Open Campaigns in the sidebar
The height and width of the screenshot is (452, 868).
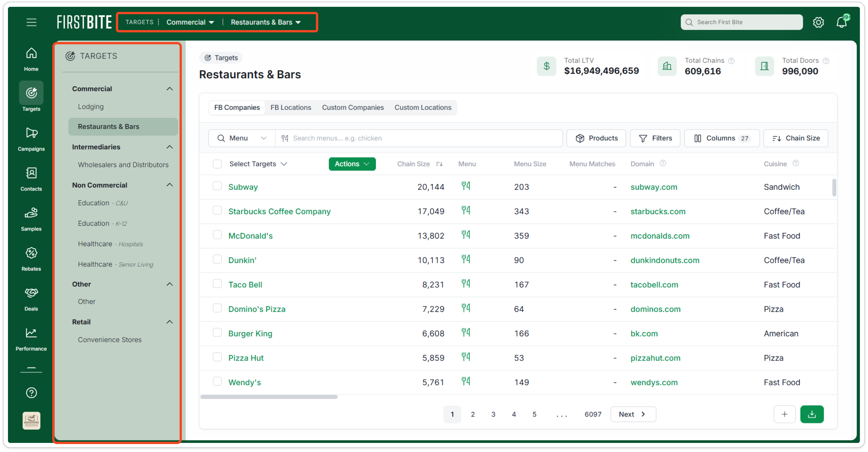click(x=31, y=139)
